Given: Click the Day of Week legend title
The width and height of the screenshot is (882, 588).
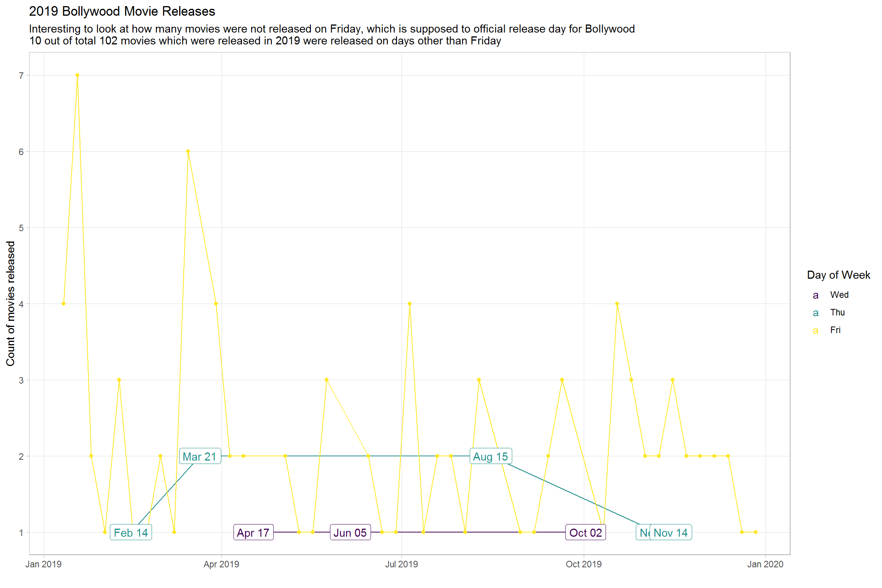Looking at the screenshot, I should 839,275.
